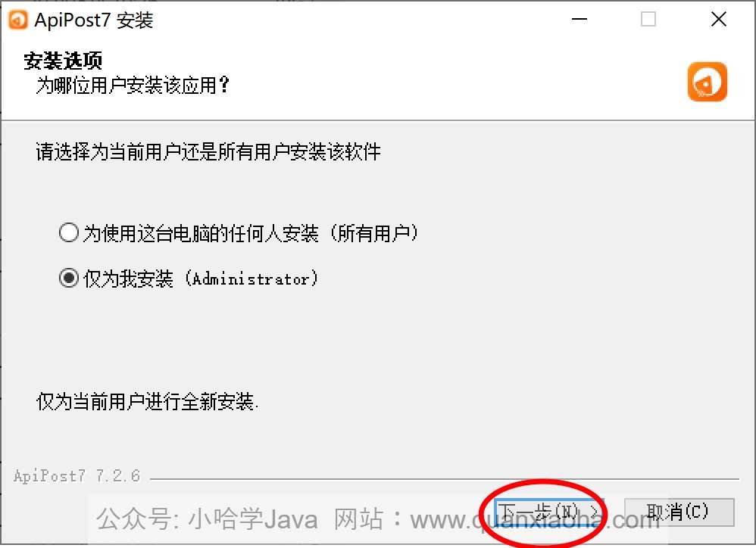Select the all users (所有用户) radio button

coord(69,232)
